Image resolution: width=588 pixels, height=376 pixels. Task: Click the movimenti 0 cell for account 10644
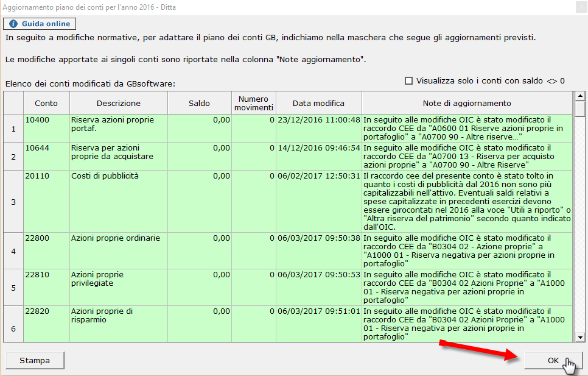click(x=254, y=157)
